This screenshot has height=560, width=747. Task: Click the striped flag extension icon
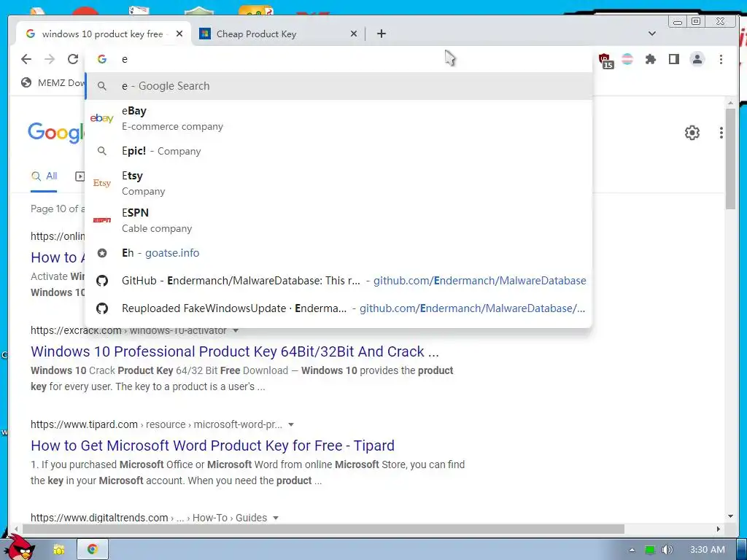point(627,59)
